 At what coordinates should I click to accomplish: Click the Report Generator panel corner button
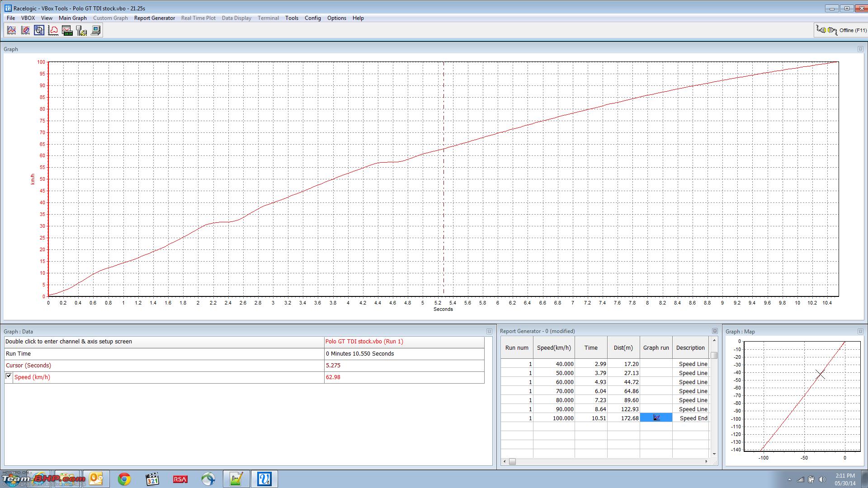click(x=715, y=331)
